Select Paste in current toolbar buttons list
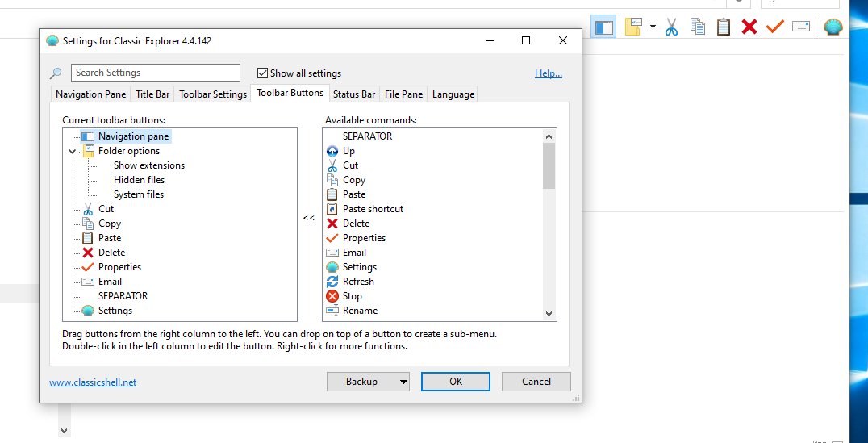This screenshot has height=443, width=868. pyautogui.click(x=110, y=238)
